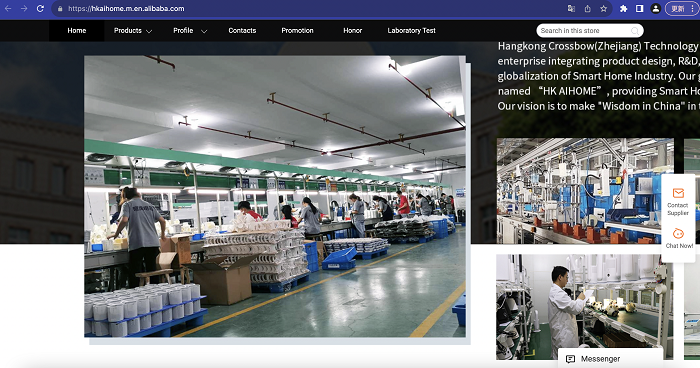Open the browser profile avatar icon
Screen dimensions: 700x368
point(655,8)
